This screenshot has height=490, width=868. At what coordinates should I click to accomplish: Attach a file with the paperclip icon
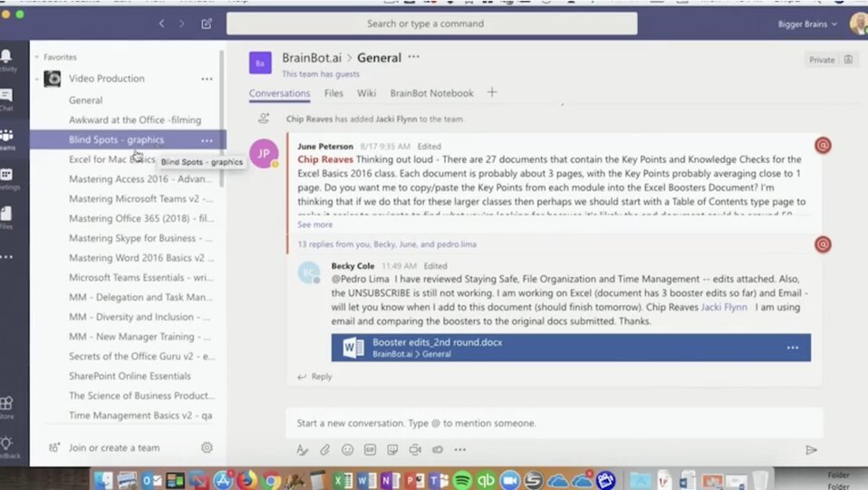click(x=325, y=449)
